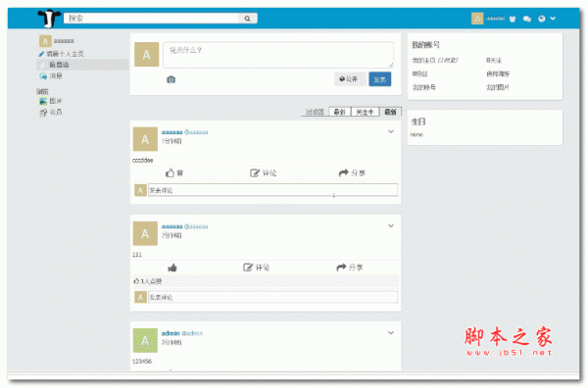Click the sidebar user avatar

coord(45,41)
